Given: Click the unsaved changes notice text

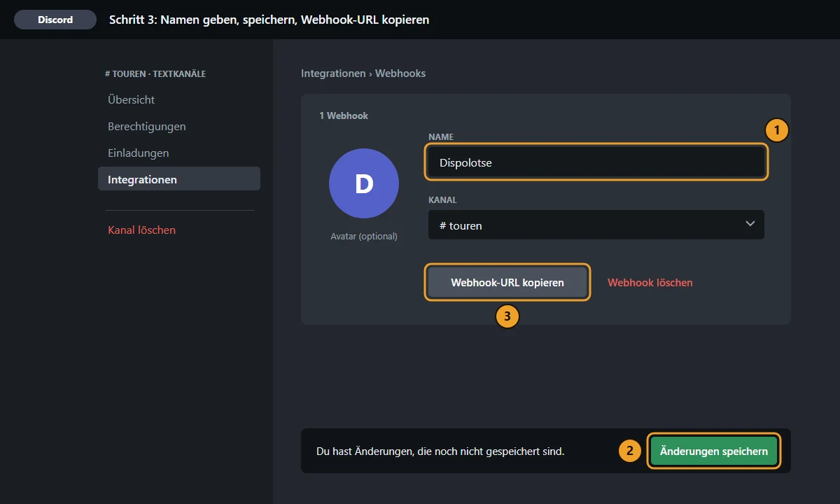Looking at the screenshot, I should 440,451.
